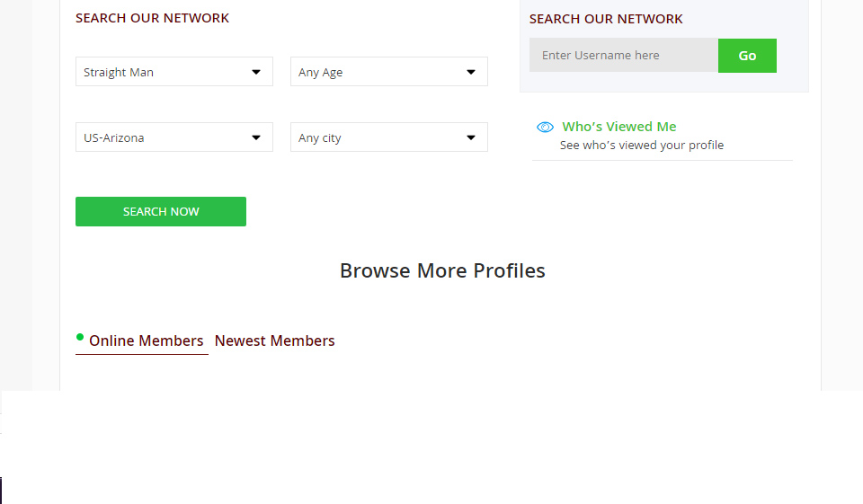This screenshot has width=863, height=504.
Task: Click the sidebar Search Our Network heading
Action: pyautogui.click(x=606, y=19)
